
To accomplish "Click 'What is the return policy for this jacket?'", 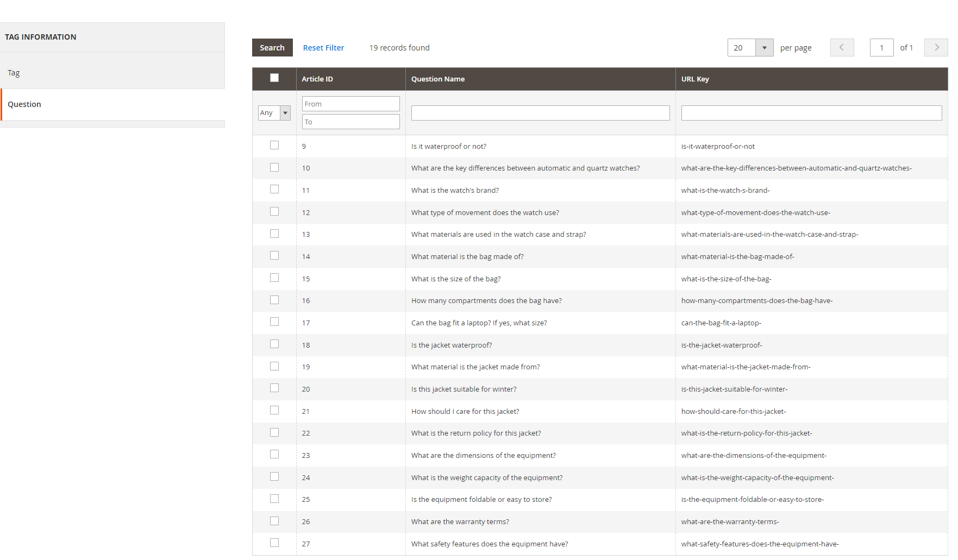I will point(476,433).
